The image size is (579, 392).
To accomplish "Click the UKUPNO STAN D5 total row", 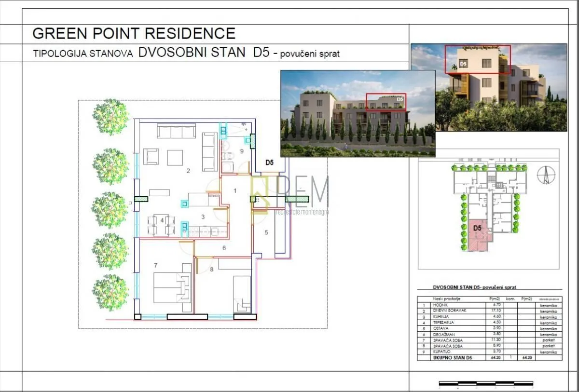I will (490, 358).
